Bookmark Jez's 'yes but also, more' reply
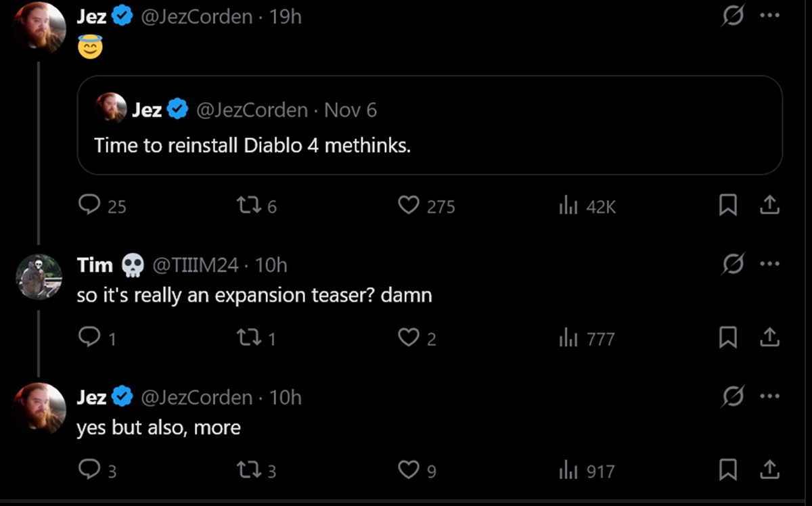The height and width of the screenshot is (506, 812). coord(727,469)
